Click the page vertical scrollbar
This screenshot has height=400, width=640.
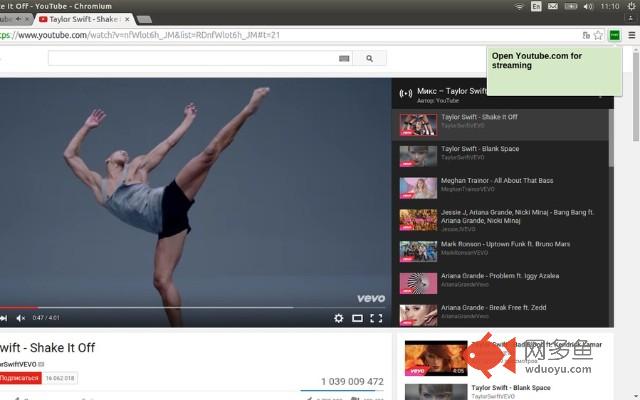pyautogui.click(x=636, y=96)
